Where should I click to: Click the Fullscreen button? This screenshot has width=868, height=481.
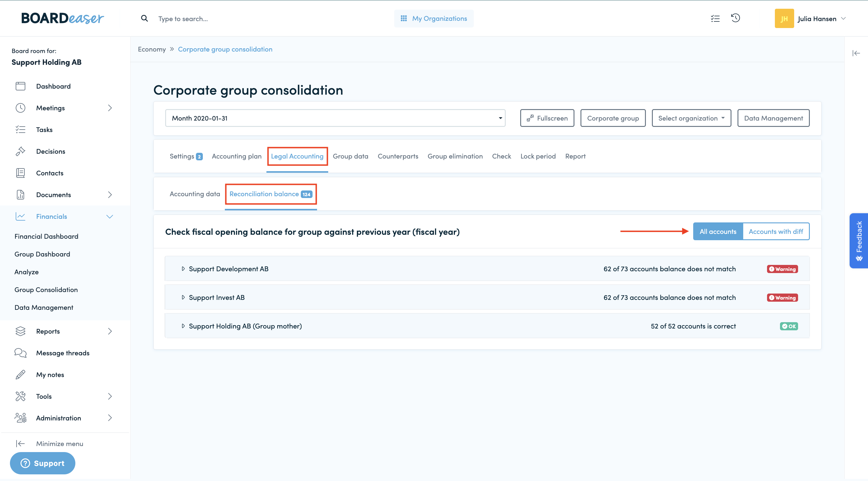point(547,118)
